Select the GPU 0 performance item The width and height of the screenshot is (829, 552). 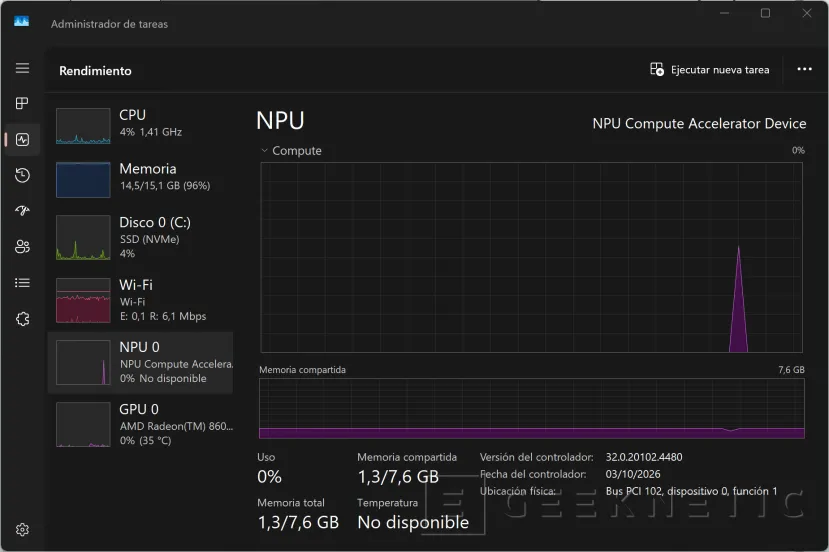click(x=141, y=425)
